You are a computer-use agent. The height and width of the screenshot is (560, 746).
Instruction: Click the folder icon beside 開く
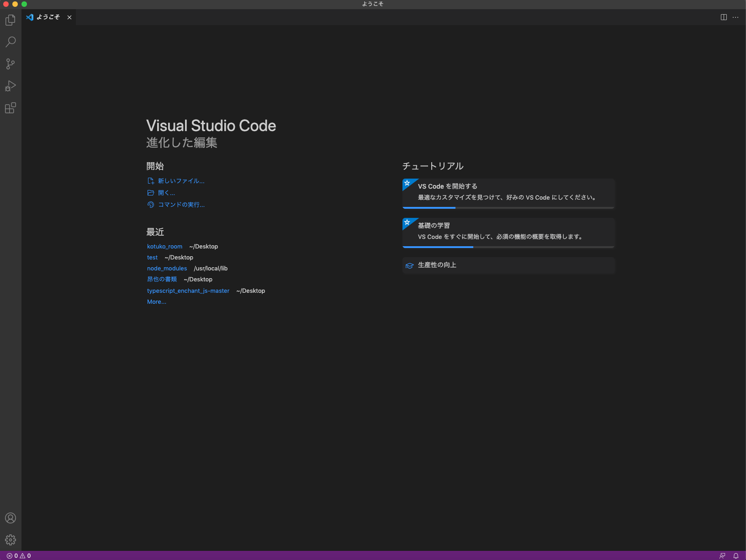point(151,193)
